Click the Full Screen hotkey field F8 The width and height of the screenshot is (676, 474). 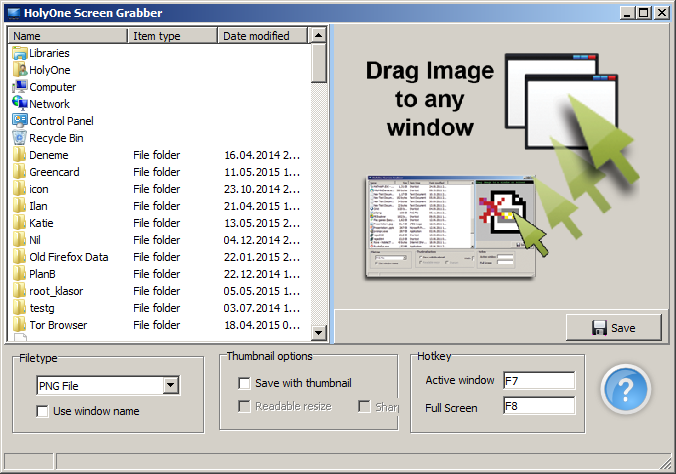tap(539, 406)
